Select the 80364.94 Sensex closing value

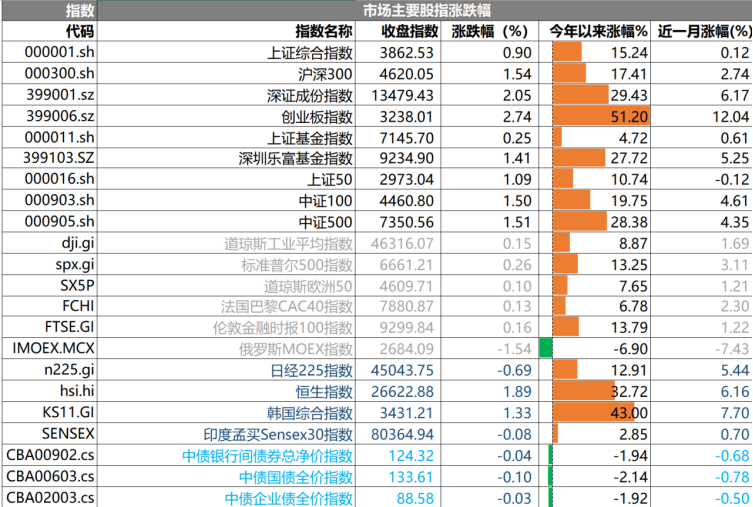(403, 433)
